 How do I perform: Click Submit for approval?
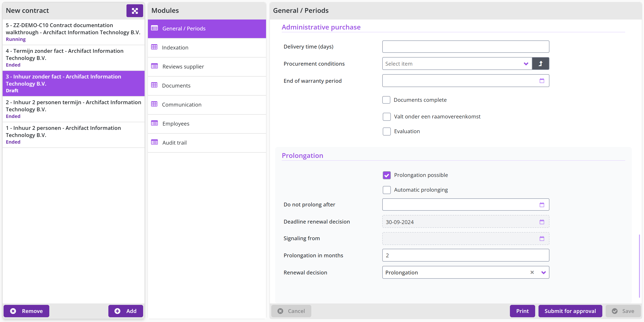click(x=570, y=311)
